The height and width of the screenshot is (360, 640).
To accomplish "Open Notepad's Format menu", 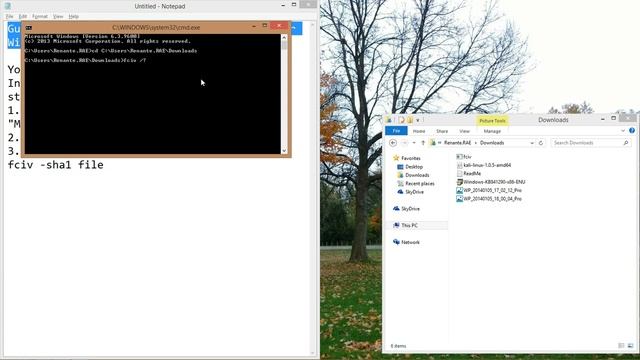I will click(40, 16).
